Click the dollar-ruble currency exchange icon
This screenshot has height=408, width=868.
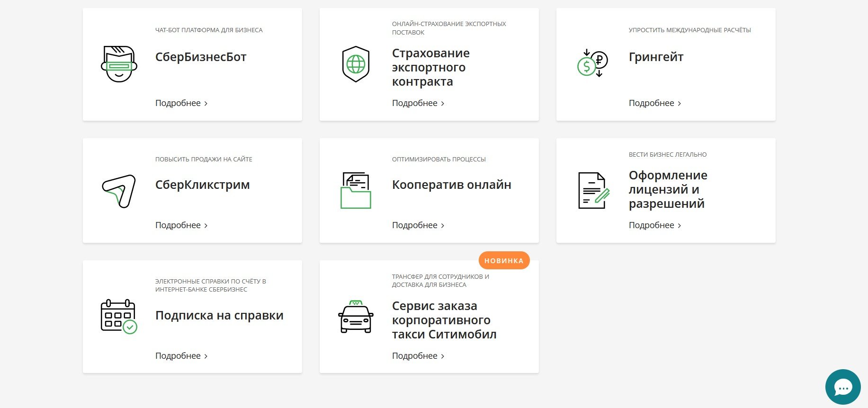click(592, 63)
